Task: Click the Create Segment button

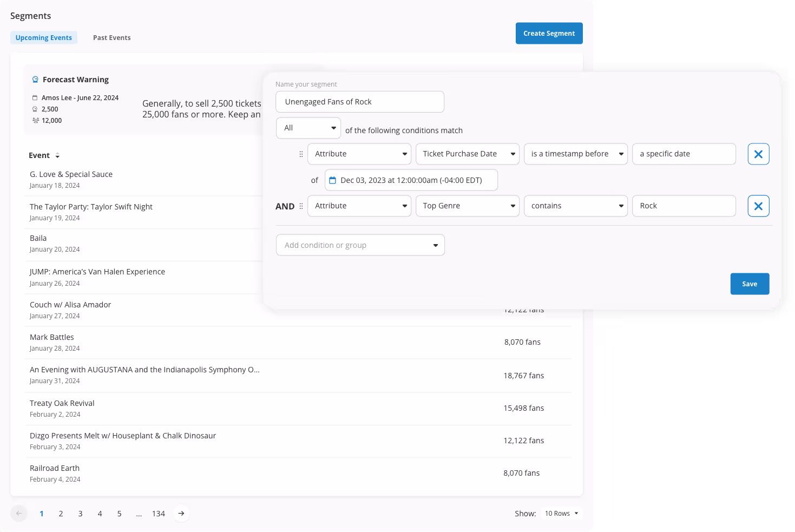Action: 549,34
